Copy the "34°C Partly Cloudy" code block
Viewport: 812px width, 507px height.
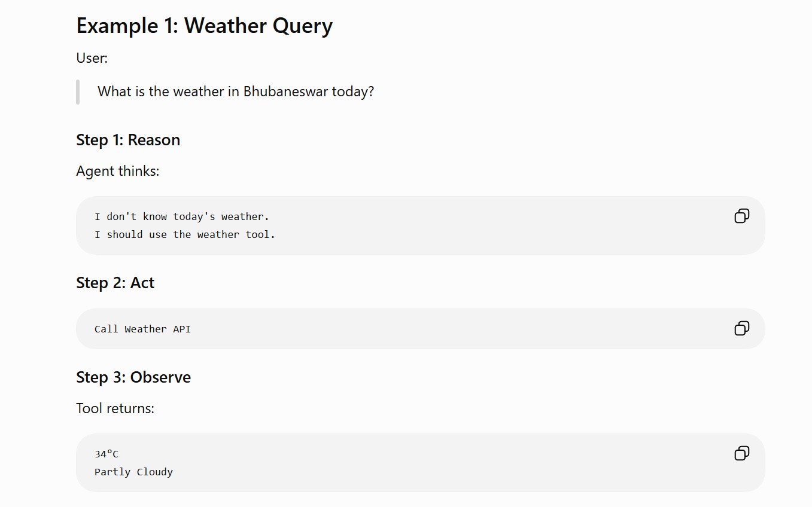click(741, 453)
